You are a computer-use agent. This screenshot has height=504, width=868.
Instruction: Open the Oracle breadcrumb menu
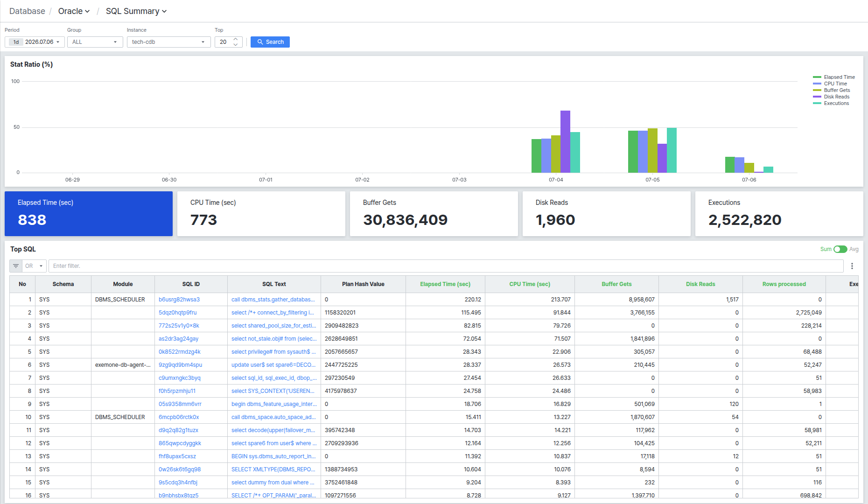74,11
